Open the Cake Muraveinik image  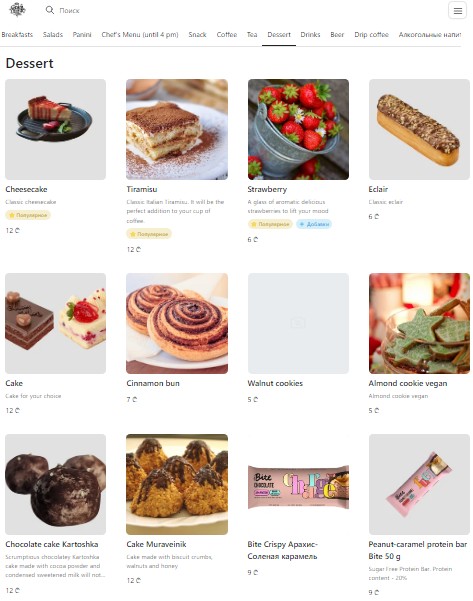click(177, 484)
